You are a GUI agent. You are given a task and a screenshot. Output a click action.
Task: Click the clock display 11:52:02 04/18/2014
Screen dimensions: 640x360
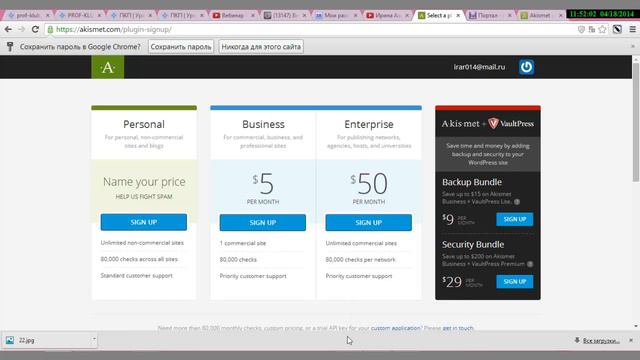pyautogui.click(x=602, y=14)
